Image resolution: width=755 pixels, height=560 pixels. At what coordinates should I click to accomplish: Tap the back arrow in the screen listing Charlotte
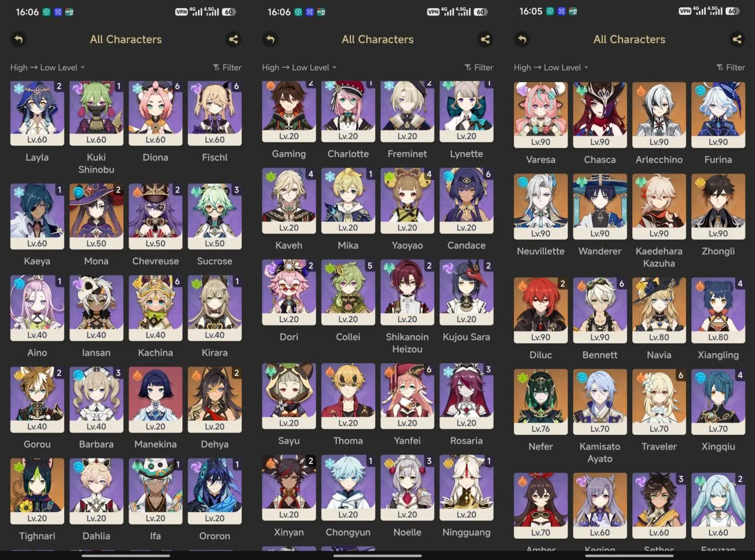coord(270,40)
